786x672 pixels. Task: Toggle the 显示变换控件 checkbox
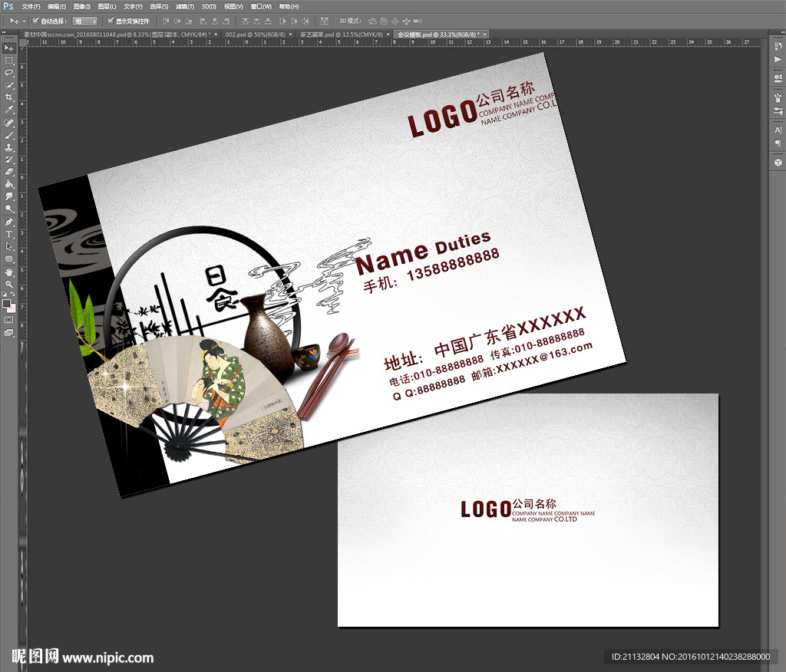click(111, 21)
